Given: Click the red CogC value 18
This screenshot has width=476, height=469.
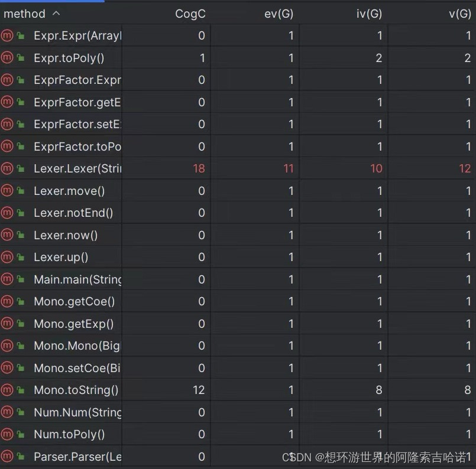Looking at the screenshot, I should click(199, 168).
